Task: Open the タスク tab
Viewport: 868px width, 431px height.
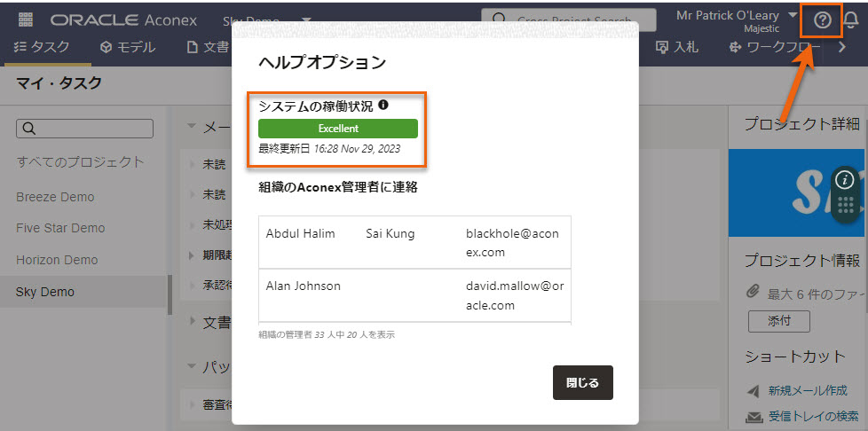Action: click(41, 48)
